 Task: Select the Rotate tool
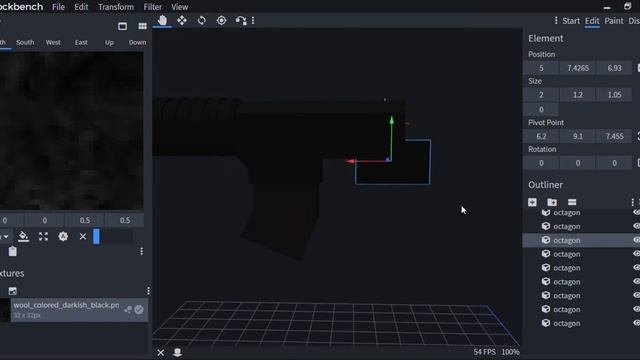202,20
